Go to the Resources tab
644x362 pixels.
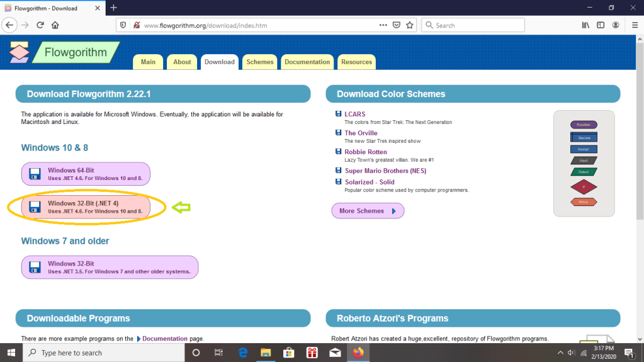(356, 62)
